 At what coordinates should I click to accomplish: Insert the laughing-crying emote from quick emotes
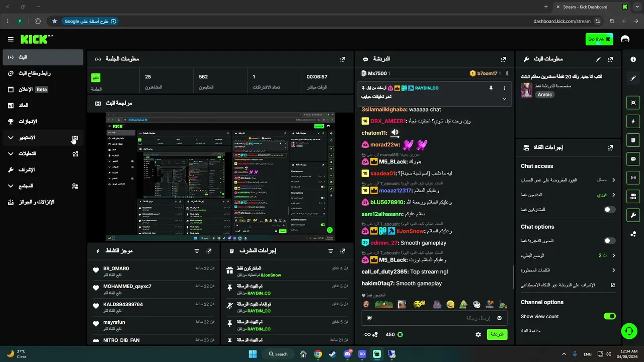tap(450, 304)
